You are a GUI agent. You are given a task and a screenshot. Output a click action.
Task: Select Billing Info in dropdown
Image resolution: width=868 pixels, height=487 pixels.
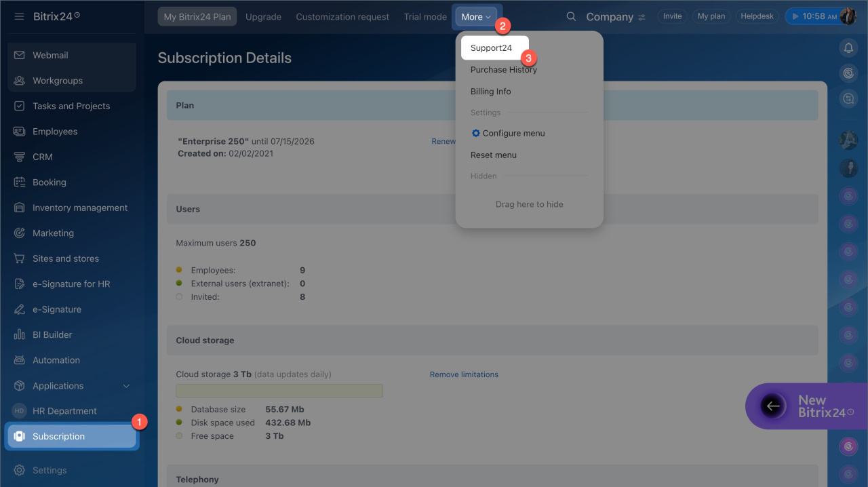tap(490, 92)
